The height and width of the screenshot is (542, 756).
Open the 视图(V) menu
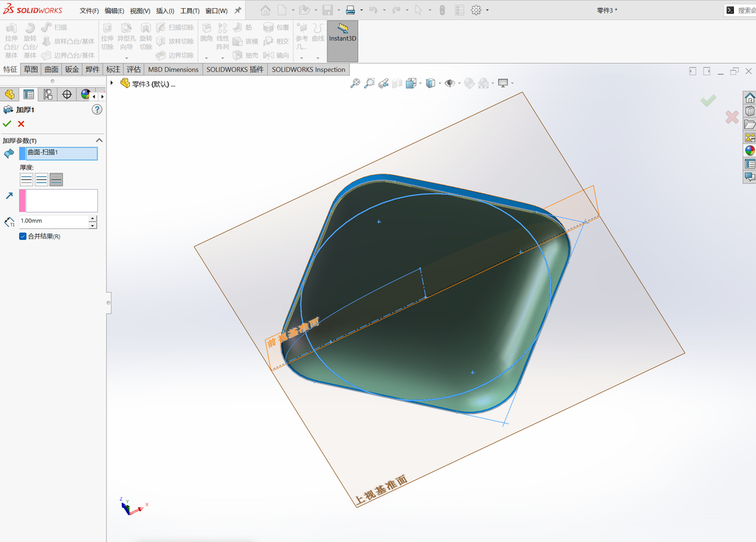coord(140,10)
